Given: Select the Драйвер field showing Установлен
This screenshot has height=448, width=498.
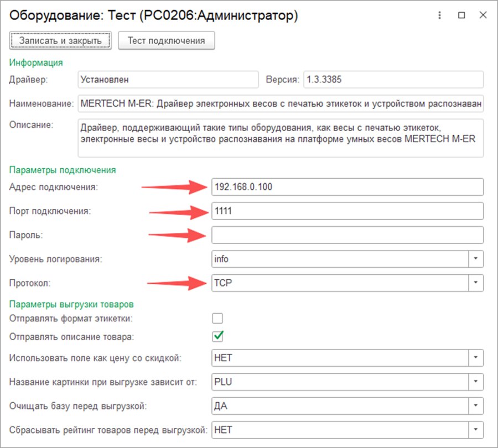Looking at the screenshot, I should (x=168, y=80).
